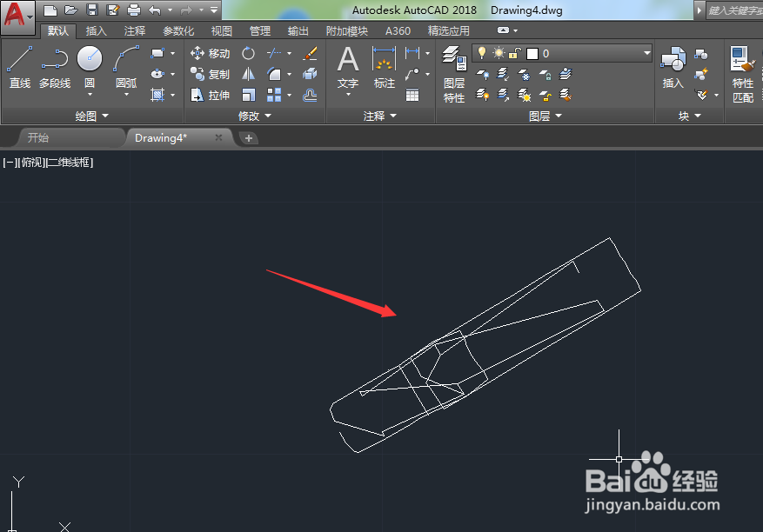The image size is (763, 532).
Task: Click the Save icon in quick access toolbar
Action: (x=92, y=10)
